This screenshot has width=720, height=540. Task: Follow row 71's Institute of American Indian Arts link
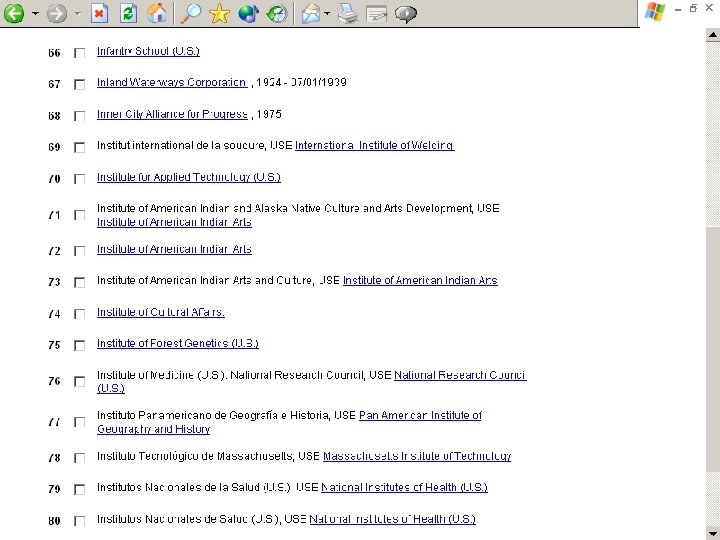[x=174, y=222]
